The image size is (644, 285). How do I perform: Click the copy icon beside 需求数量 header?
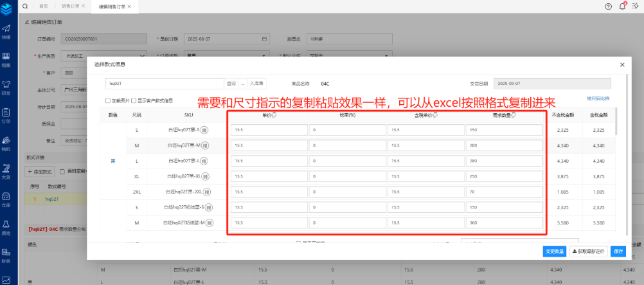coord(514,116)
